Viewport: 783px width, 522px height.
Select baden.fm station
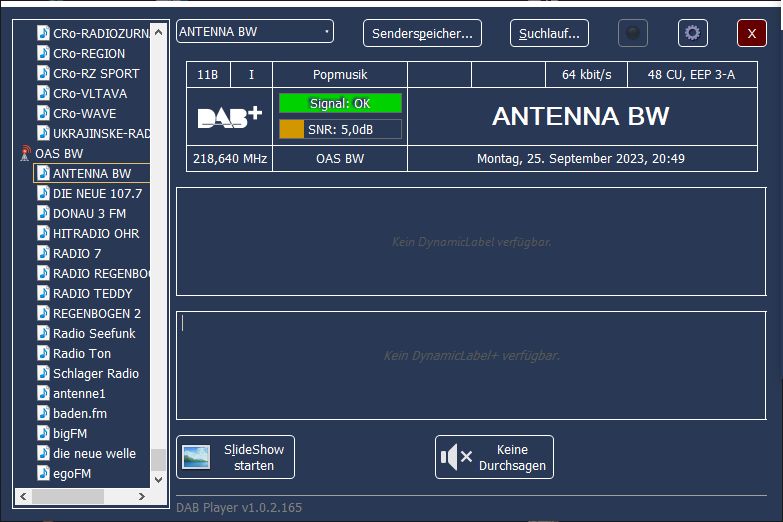[80, 413]
